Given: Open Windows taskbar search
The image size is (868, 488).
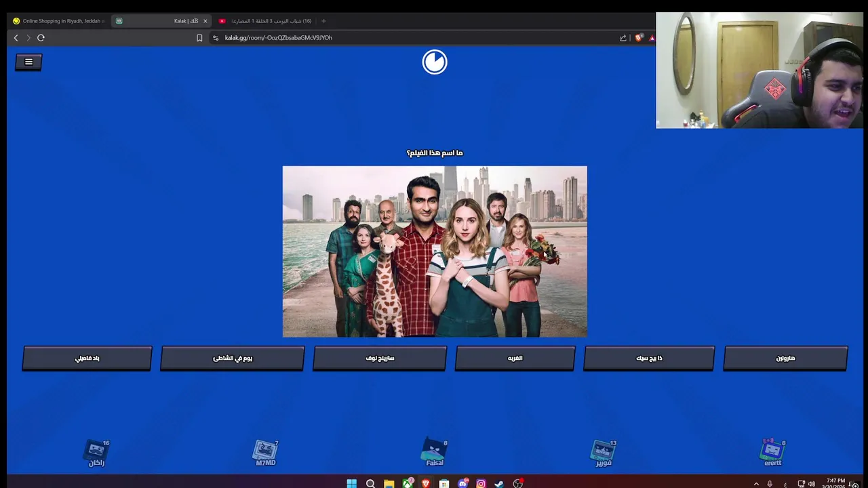Looking at the screenshot, I should pyautogui.click(x=370, y=483).
